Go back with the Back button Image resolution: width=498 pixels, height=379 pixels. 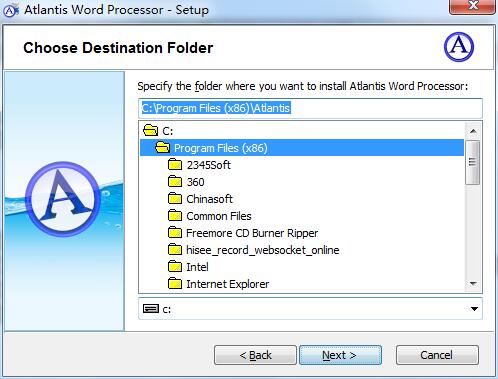pos(255,355)
